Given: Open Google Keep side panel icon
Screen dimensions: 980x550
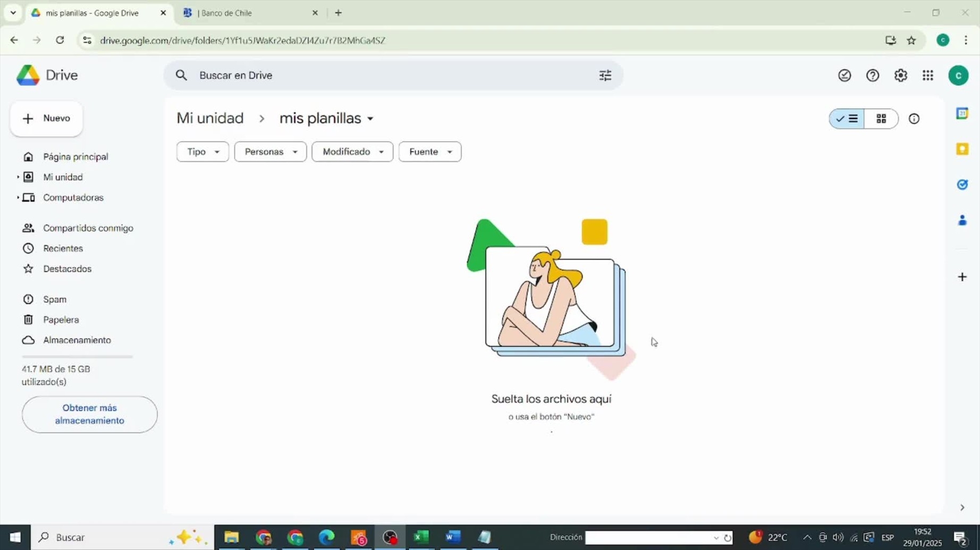Looking at the screenshot, I should 962,149.
